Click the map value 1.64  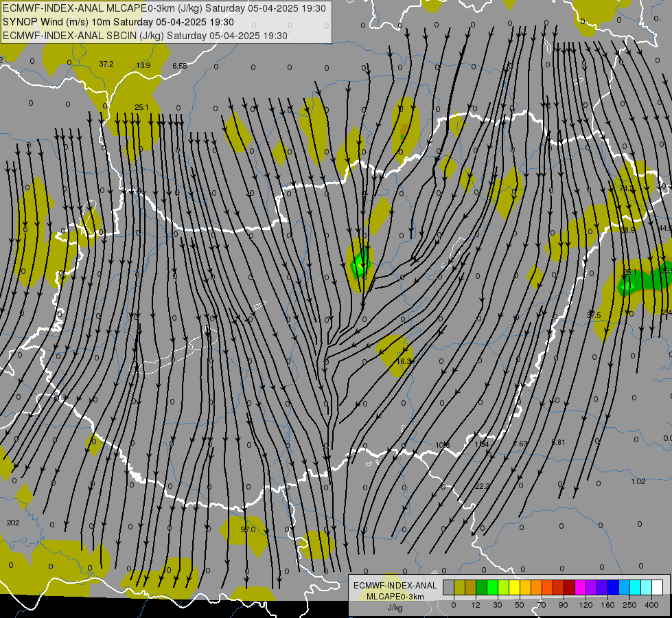coord(482,444)
